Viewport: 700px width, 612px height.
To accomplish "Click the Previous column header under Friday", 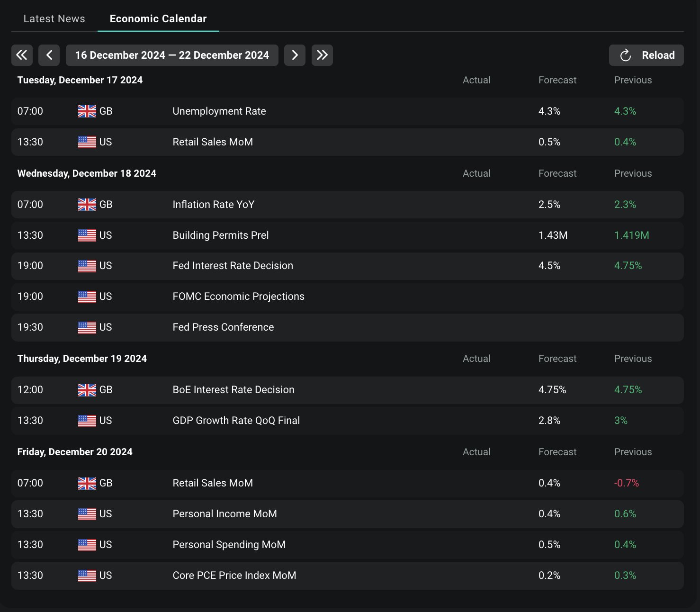I will [633, 452].
